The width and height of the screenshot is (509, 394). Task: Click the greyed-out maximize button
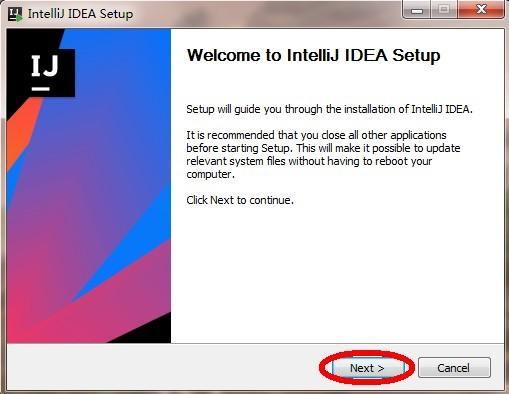tap(444, 10)
